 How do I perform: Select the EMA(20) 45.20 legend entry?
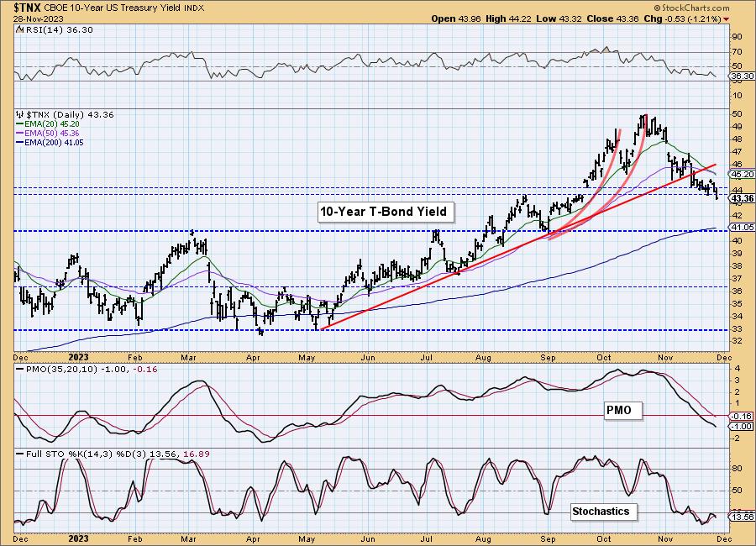tap(47, 124)
